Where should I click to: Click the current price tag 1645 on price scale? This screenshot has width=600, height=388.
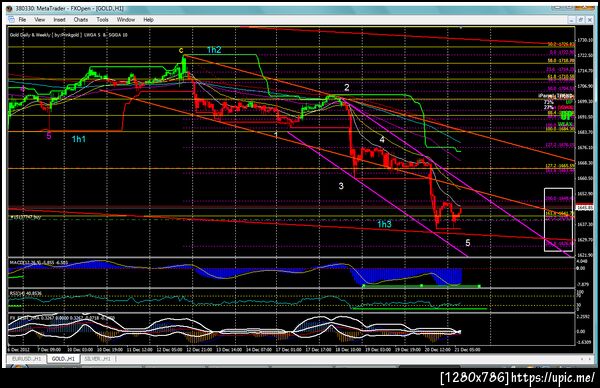(585, 207)
